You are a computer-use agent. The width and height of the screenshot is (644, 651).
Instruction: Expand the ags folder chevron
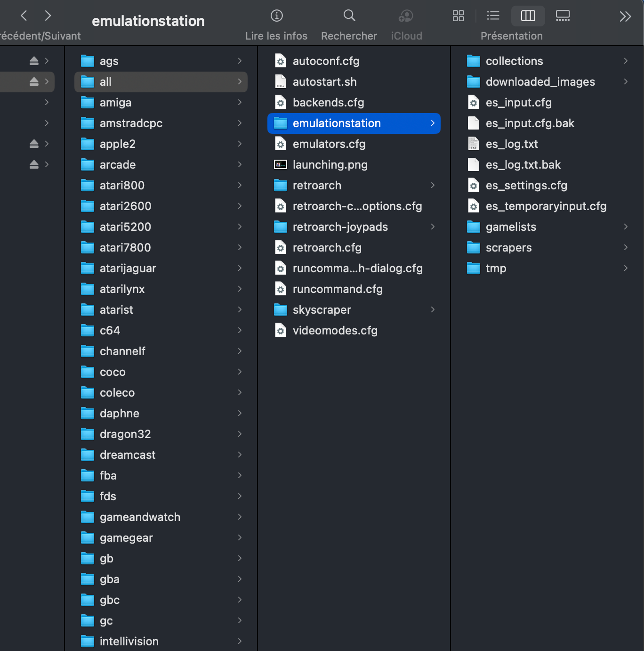coord(240,61)
